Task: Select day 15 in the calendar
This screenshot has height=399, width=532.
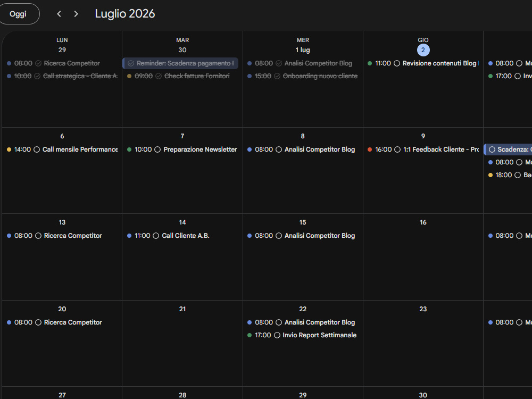Action: 303,222
